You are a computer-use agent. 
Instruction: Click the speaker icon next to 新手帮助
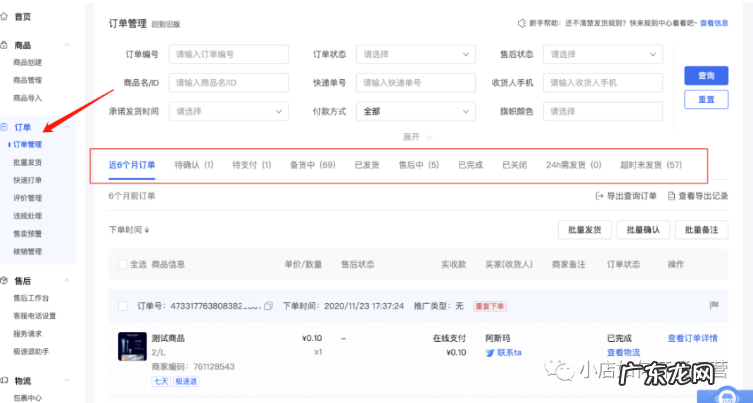(x=522, y=23)
